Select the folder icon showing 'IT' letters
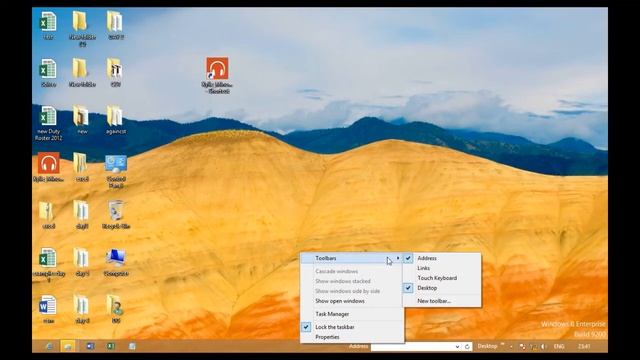This screenshot has height=360, width=640. coord(115,69)
